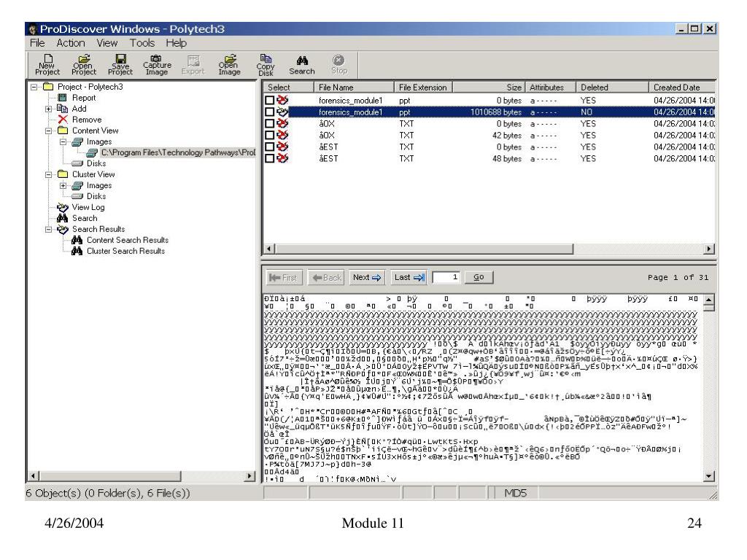747x560 pixels.
Task: Click the page number input field
Action: coord(446,277)
